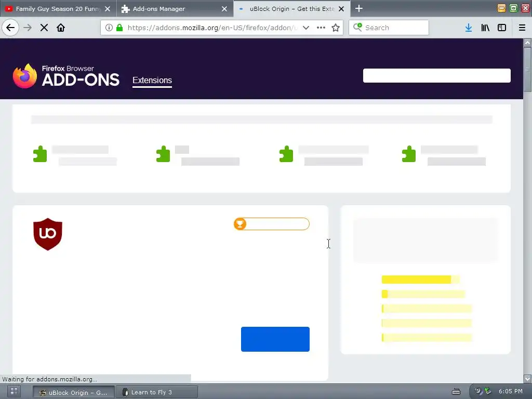The image size is (532, 399).
Task: Click the keyboard tray icon
Action: 456,392
